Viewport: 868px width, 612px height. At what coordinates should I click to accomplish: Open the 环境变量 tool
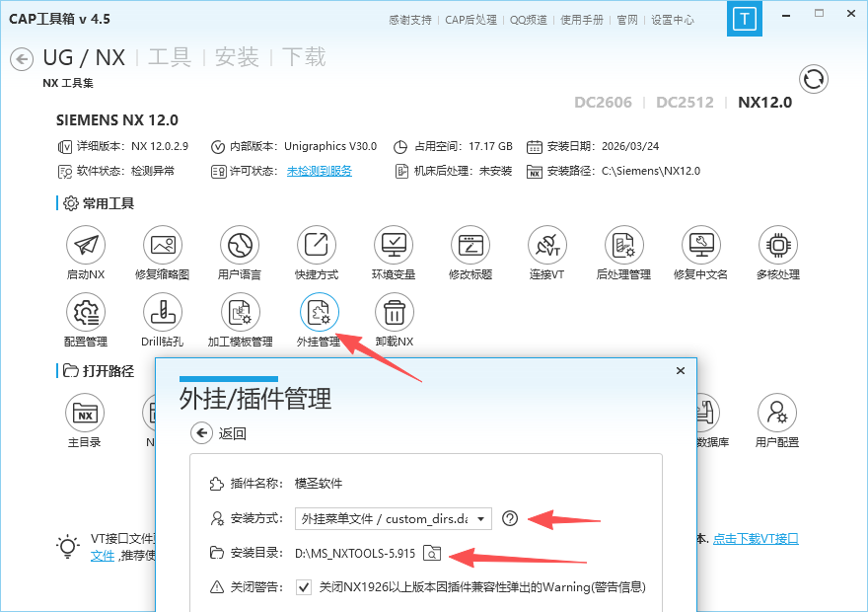(394, 245)
